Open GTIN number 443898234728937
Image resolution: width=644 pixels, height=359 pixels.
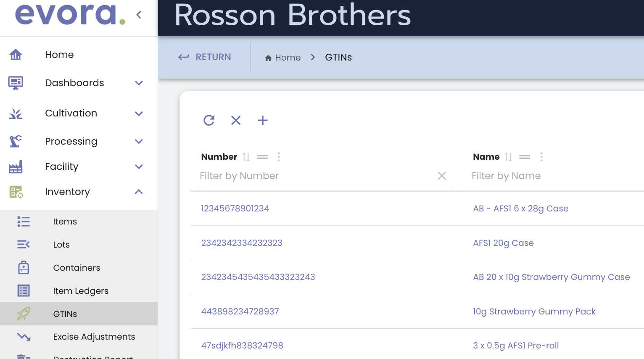(240, 311)
